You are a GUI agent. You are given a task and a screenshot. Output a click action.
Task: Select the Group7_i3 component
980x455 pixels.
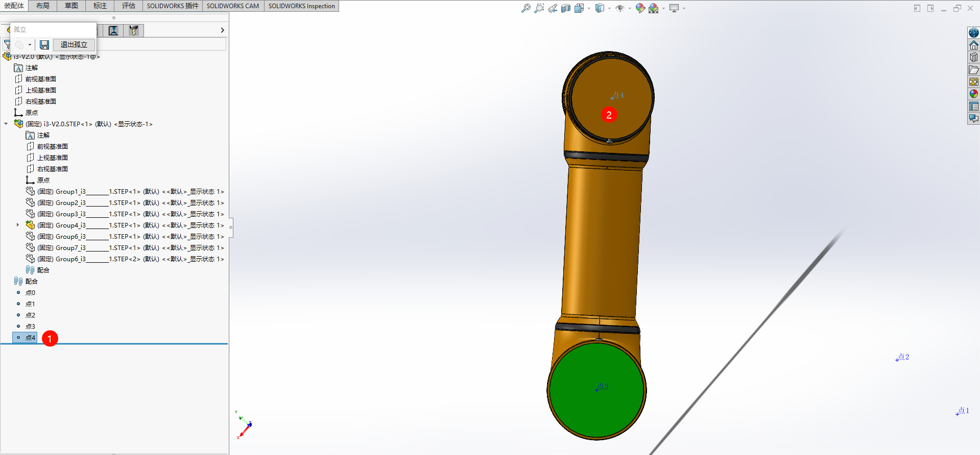(x=125, y=247)
